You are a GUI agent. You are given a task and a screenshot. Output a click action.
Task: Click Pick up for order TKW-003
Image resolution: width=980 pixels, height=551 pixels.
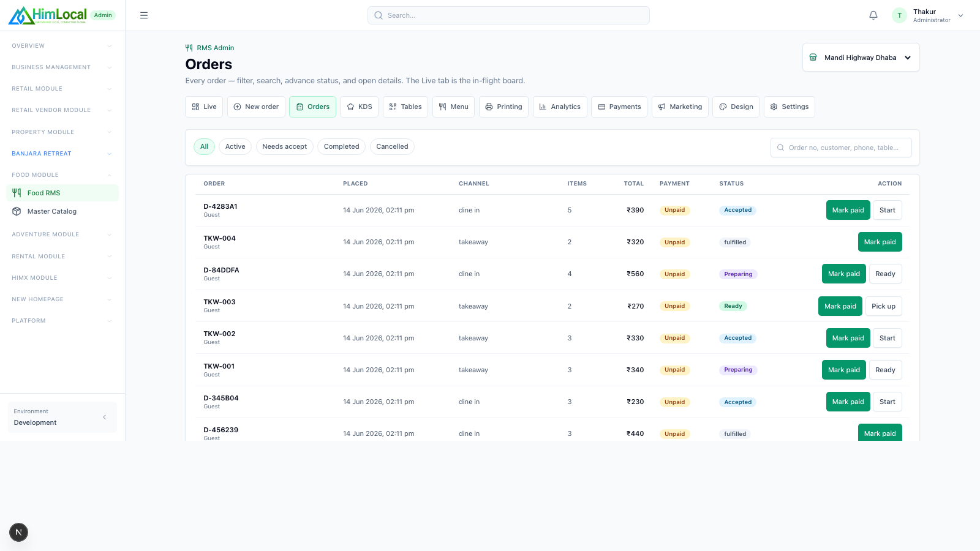coord(883,306)
